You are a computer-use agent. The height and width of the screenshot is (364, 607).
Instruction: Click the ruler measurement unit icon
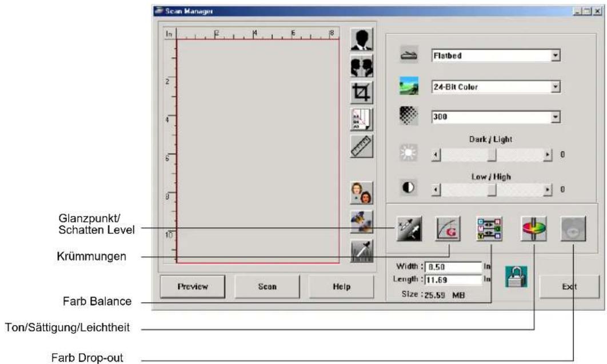click(x=362, y=146)
